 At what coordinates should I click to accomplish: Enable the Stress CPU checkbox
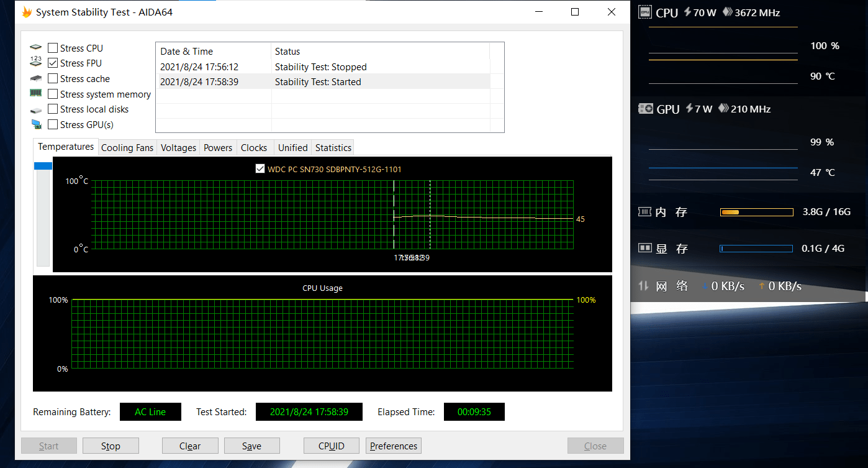pos(53,48)
